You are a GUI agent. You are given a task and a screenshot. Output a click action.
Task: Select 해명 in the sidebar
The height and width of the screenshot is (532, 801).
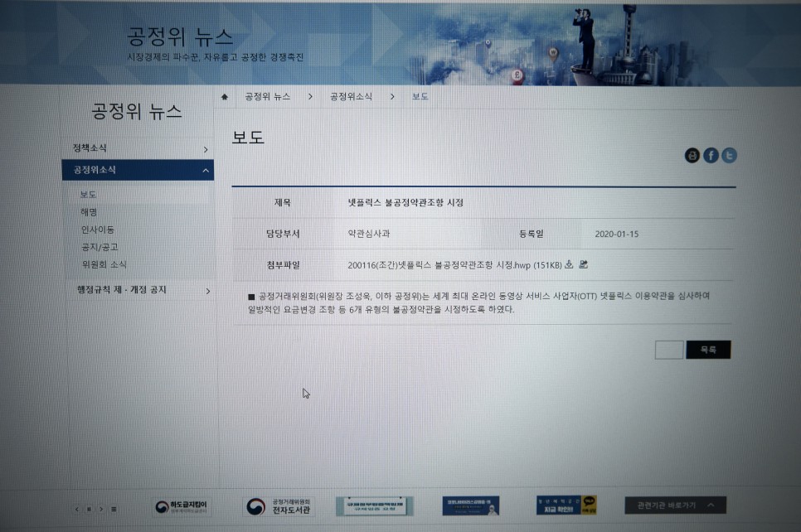[x=89, y=212]
